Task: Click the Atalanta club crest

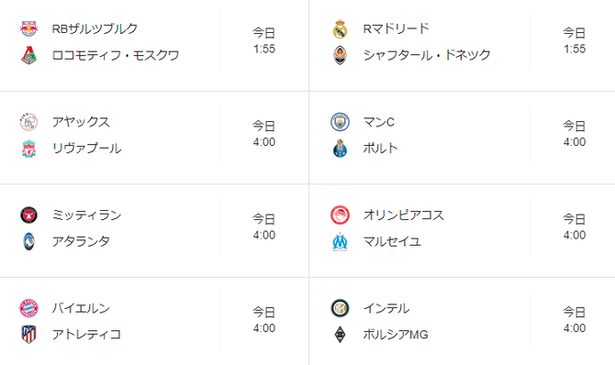Action: (29, 242)
